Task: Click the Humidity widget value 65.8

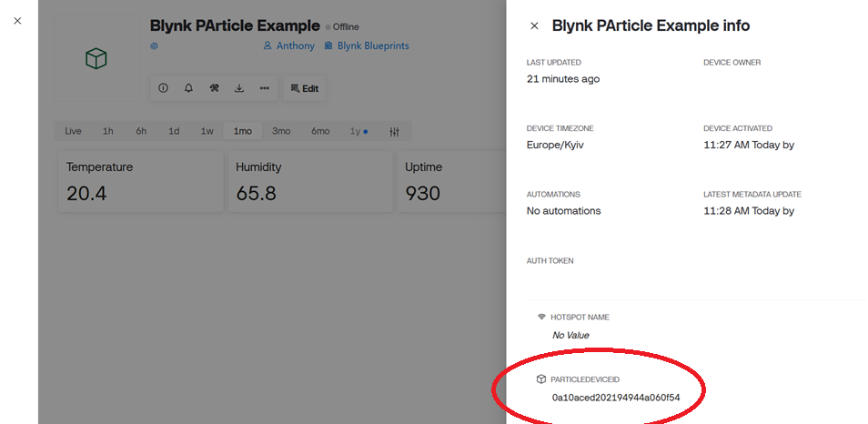Action: click(x=257, y=193)
